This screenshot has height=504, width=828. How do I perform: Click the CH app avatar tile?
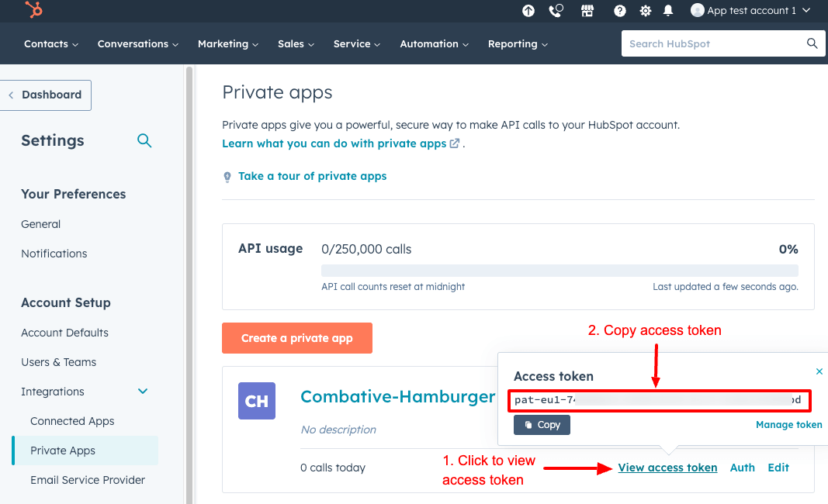tap(257, 401)
